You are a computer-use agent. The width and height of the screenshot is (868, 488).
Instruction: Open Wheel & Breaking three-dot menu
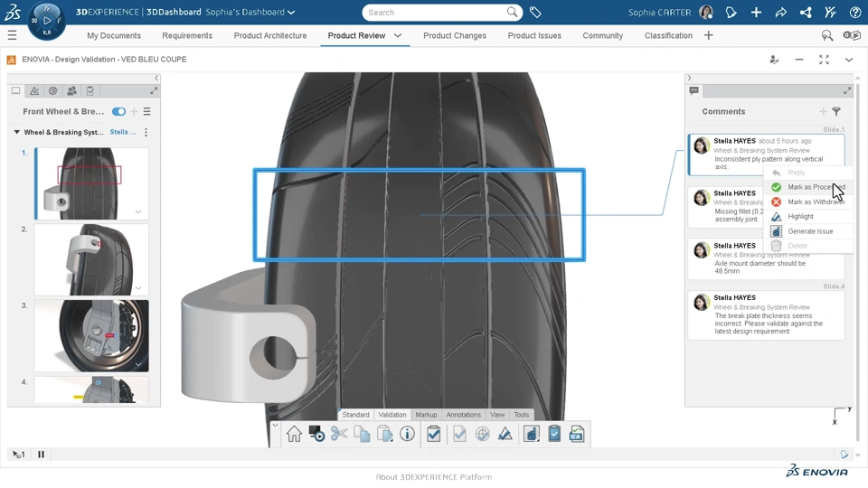point(146,132)
